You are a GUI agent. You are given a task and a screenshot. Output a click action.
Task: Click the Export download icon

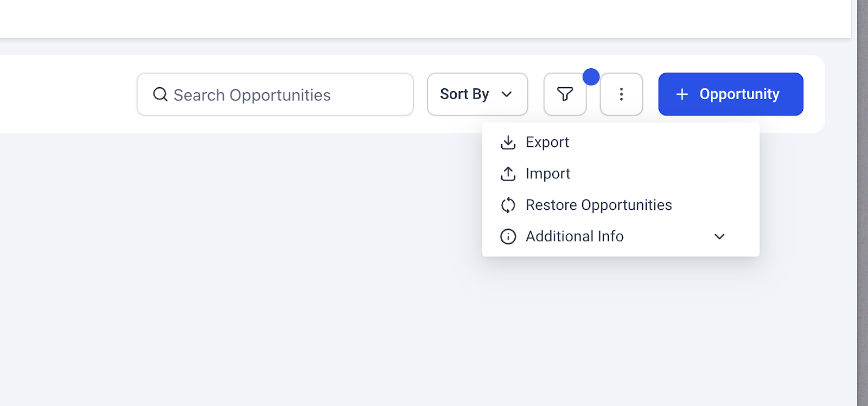point(508,143)
